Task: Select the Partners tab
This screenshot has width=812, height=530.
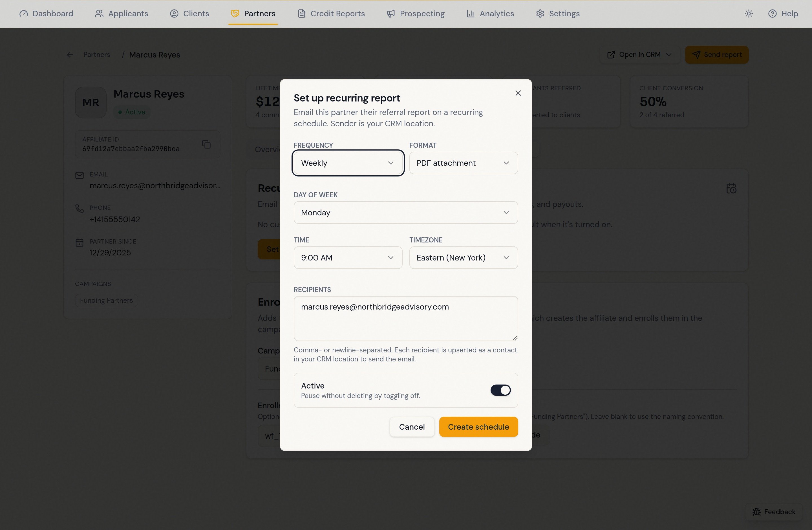Action: (253, 14)
